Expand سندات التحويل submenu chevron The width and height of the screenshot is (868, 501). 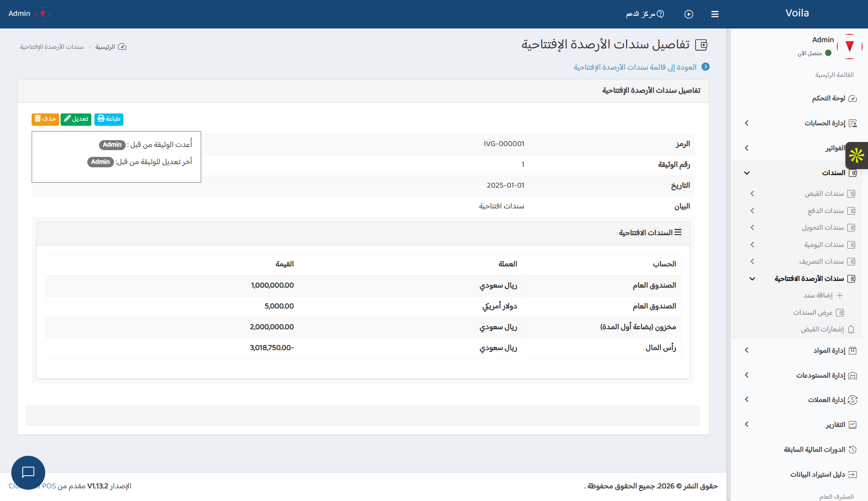pos(752,227)
